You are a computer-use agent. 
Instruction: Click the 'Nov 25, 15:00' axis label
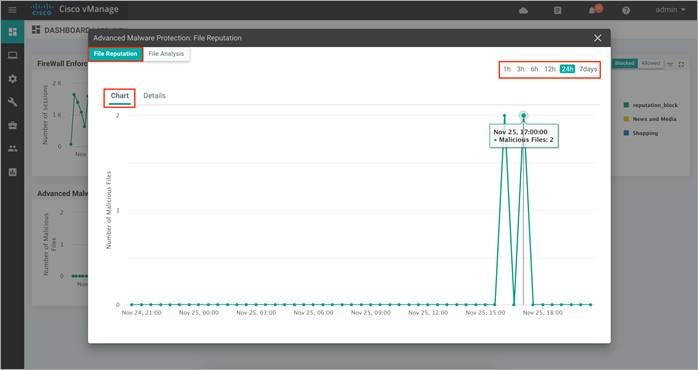pos(485,313)
